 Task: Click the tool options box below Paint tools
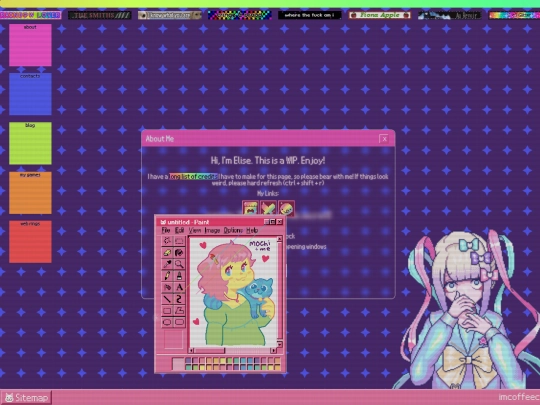click(173, 339)
